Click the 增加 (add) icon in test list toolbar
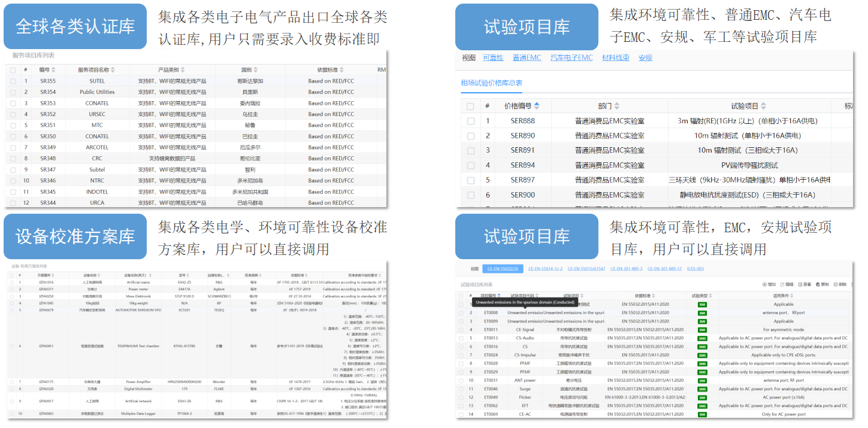This screenshot has height=428, width=868. [x=764, y=284]
